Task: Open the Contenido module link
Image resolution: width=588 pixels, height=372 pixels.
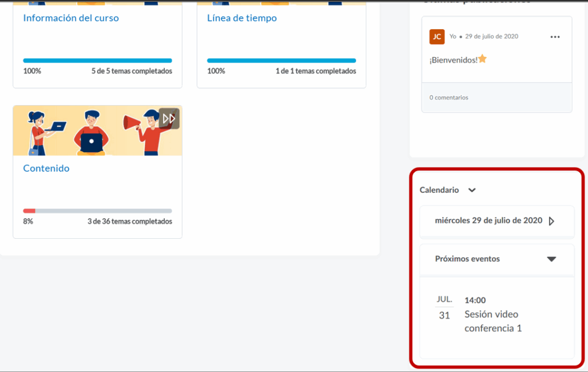Action: click(46, 168)
